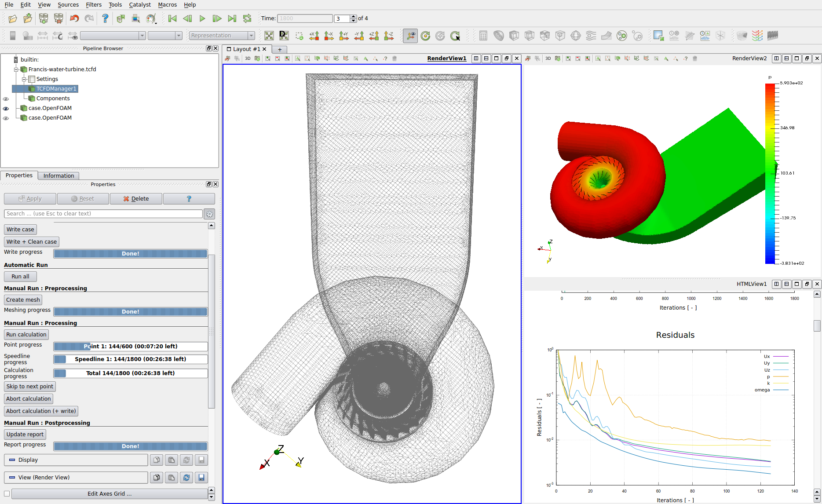Click the Play animation button
The width and height of the screenshot is (822, 504).
202,18
